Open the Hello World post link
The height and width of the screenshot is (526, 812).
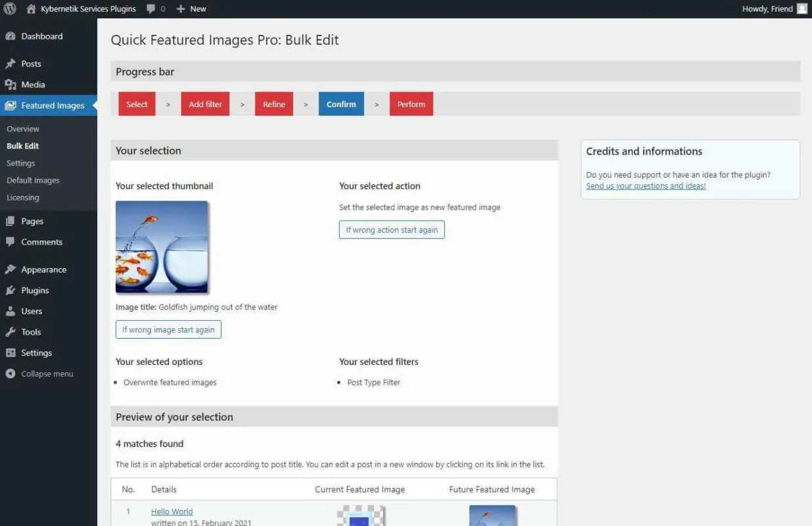coord(171,511)
